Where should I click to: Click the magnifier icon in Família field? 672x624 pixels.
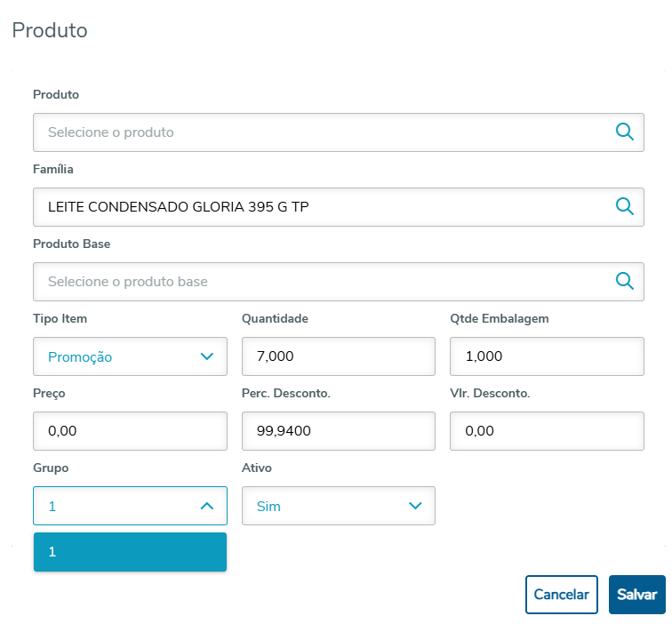(625, 207)
